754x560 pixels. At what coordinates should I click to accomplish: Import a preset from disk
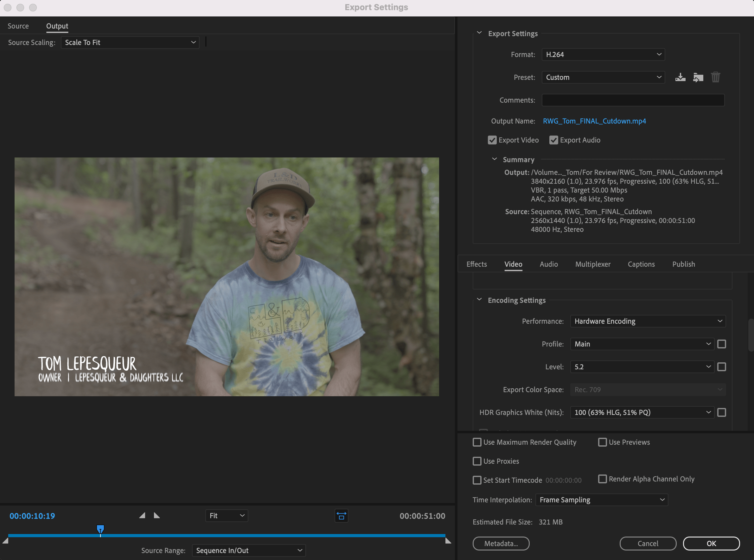(x=698, y=77)
